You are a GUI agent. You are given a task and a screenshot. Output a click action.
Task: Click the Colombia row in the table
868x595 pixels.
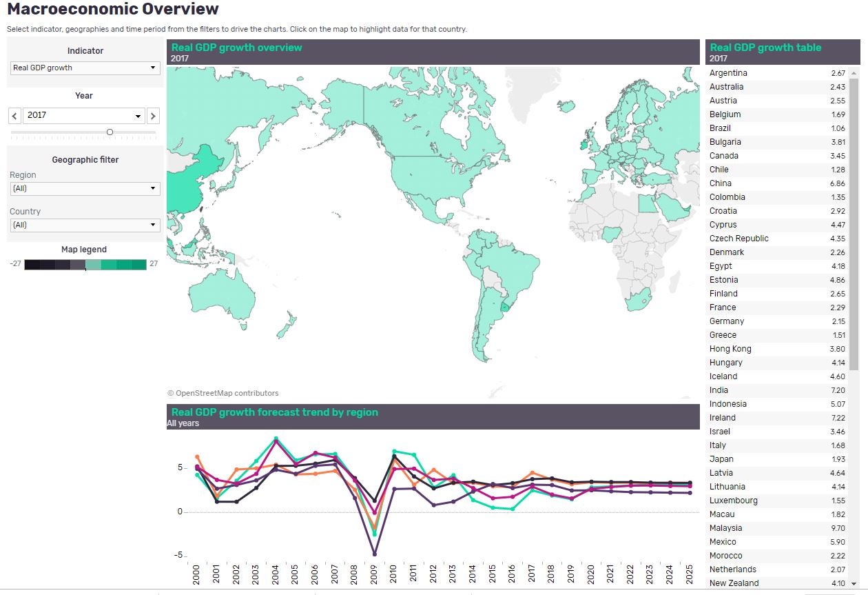777,197
